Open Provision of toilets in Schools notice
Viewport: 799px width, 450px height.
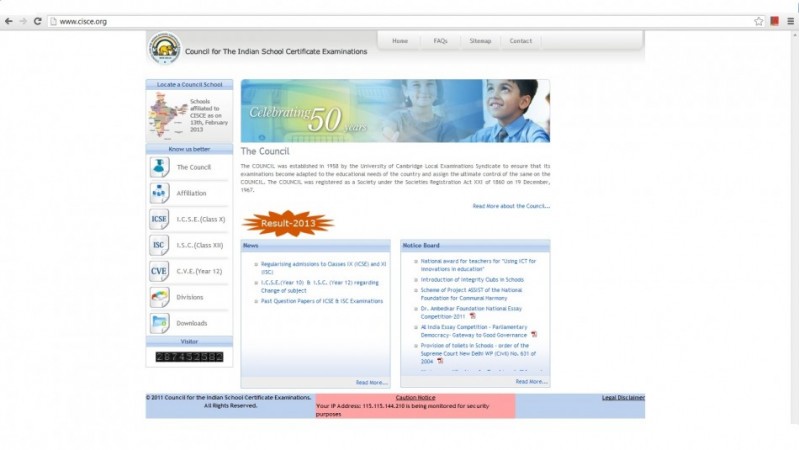478,353
